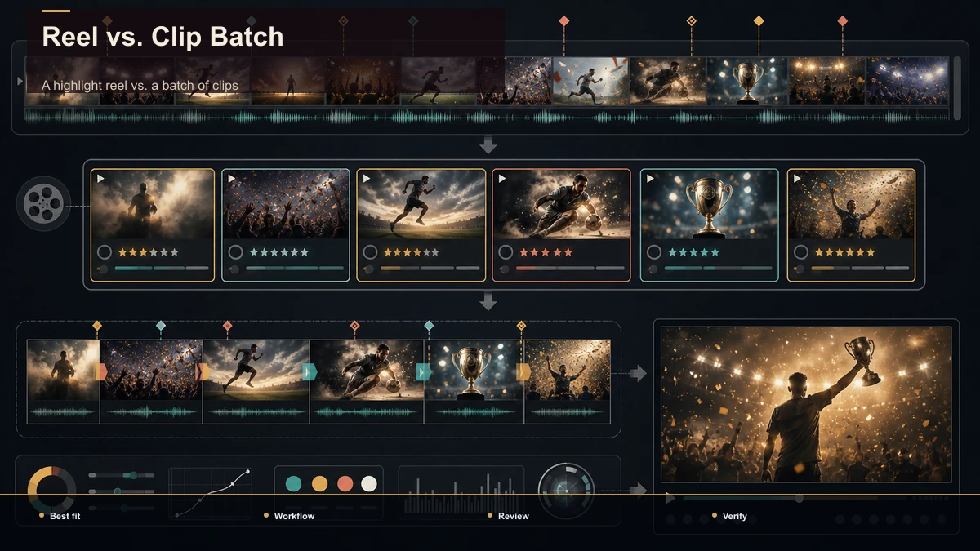The width and height of the screenshot is (980, 551).
Task: Click the source filmstrip vertical scrollbar
Action: 957,87
